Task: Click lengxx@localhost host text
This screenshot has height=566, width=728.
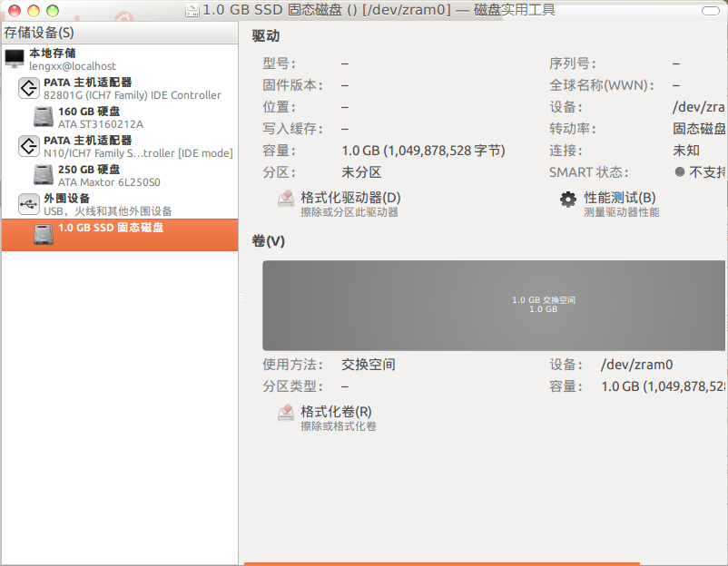Action: [73, 66]
